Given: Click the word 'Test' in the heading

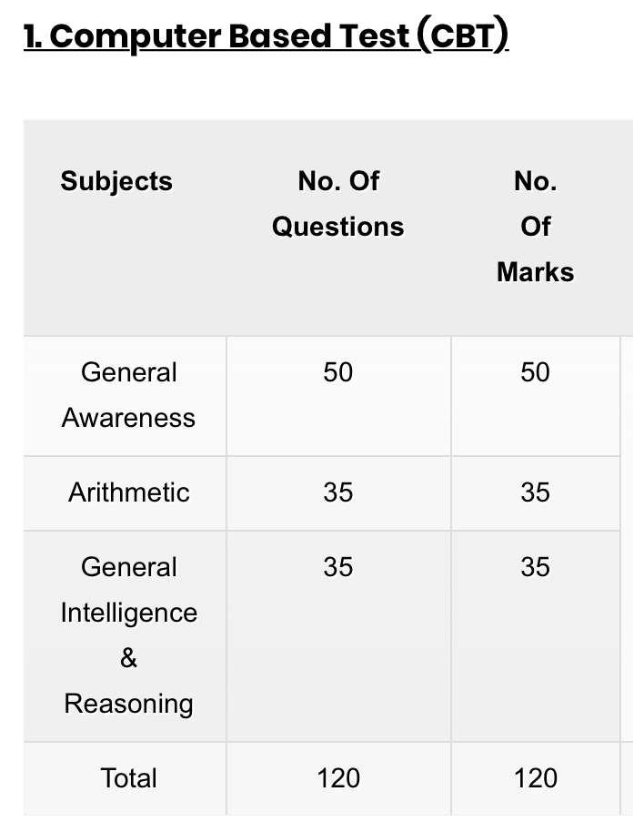Looking at the screenshot, I should click(375, 36).
